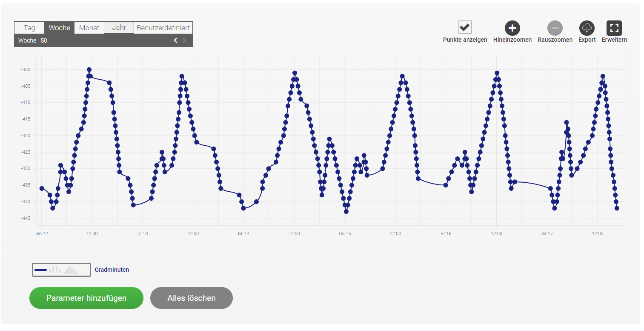Zoom in with the Hineinzoomen plus icon

point(512,28)
